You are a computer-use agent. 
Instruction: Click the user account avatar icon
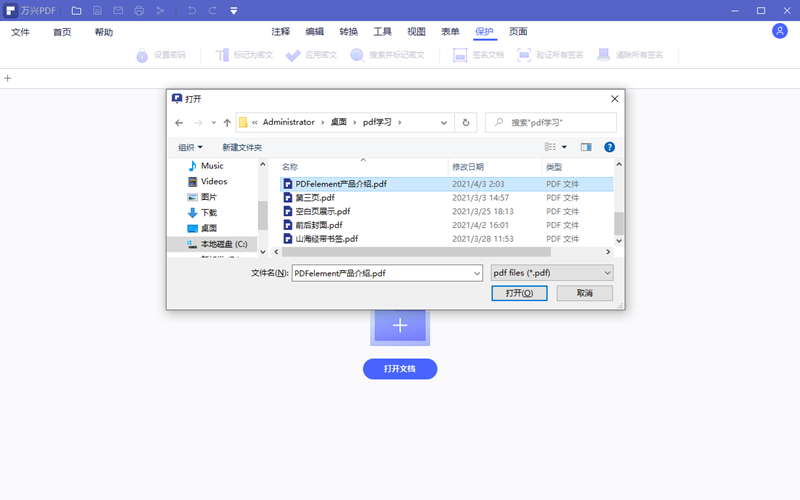[x=780, y=31]
